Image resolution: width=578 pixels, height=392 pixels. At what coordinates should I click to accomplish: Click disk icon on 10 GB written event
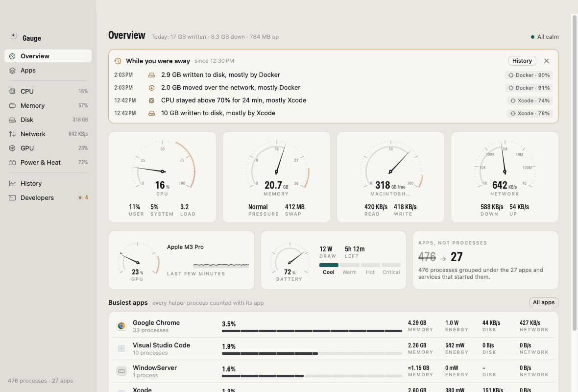(x=151, y=113)
